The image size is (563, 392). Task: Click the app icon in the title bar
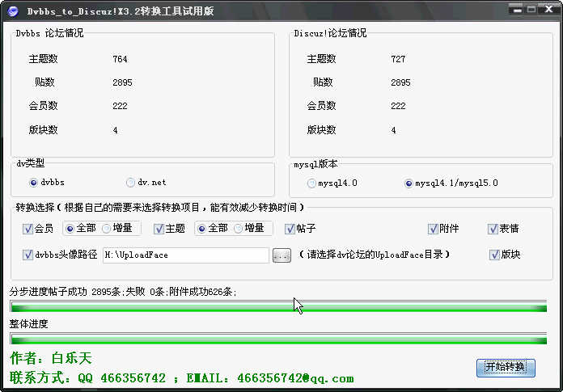(13, 11)
